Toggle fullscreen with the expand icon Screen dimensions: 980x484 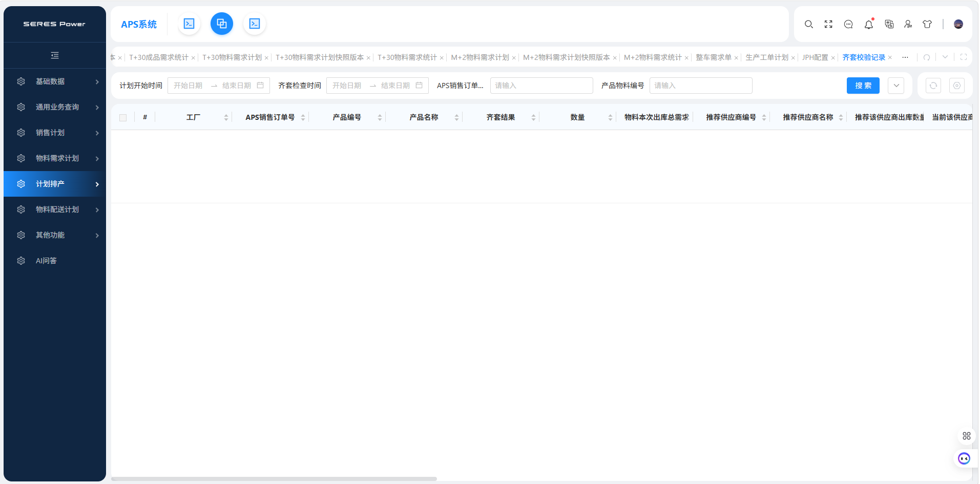click(x=828, y=24)
